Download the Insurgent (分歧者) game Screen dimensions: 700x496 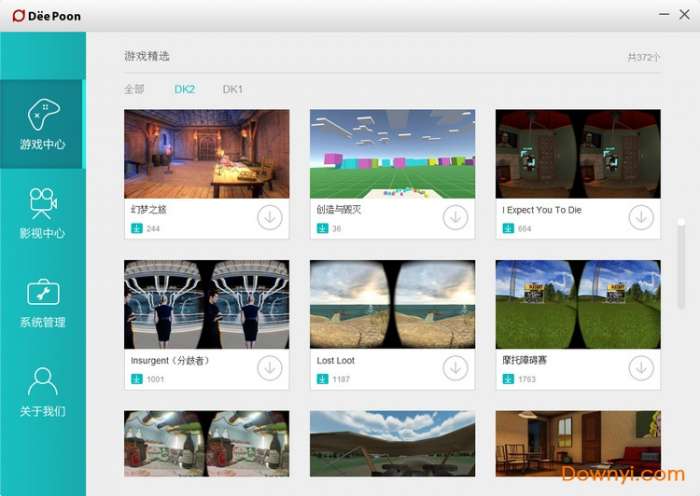[x=270, y=368]
